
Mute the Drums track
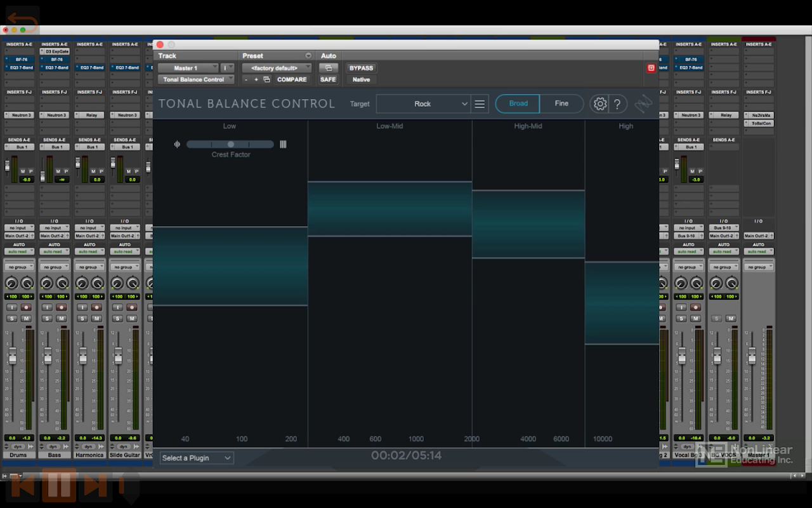point(26,318)
